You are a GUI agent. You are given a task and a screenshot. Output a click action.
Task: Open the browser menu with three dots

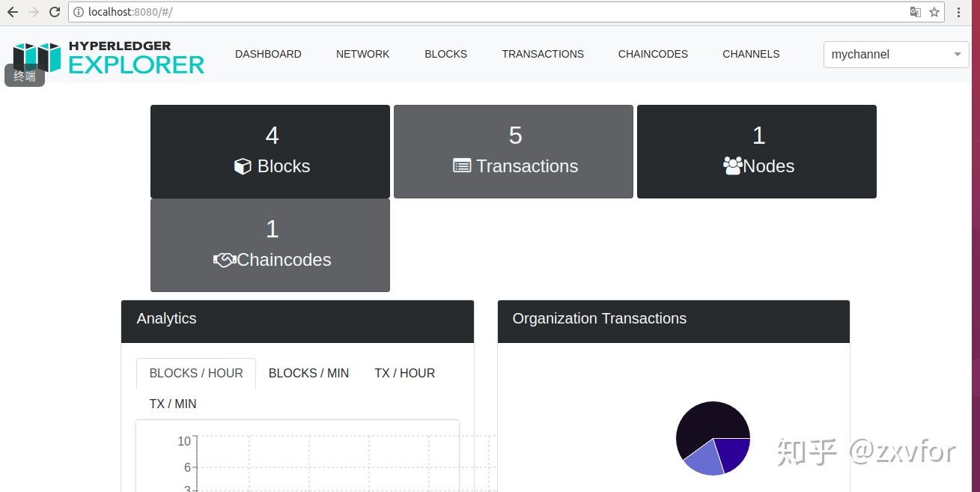959,12
